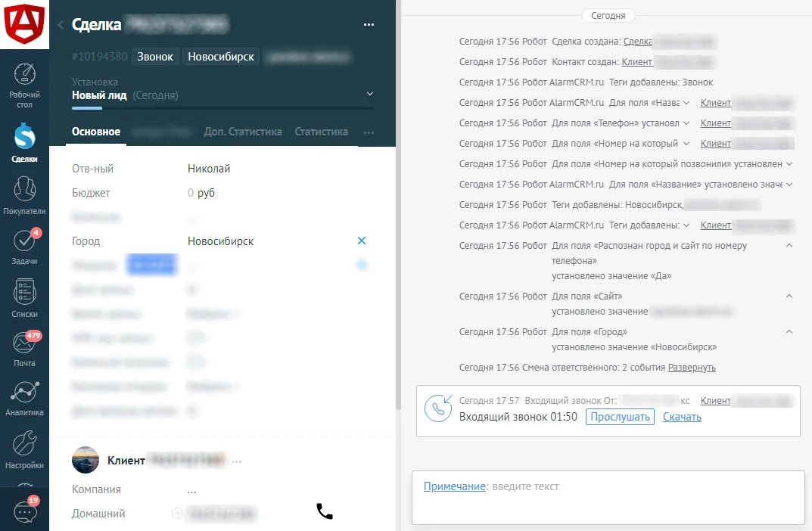
Task: Expand the Новый лид stage dropdown
Action: pos(369,94)
